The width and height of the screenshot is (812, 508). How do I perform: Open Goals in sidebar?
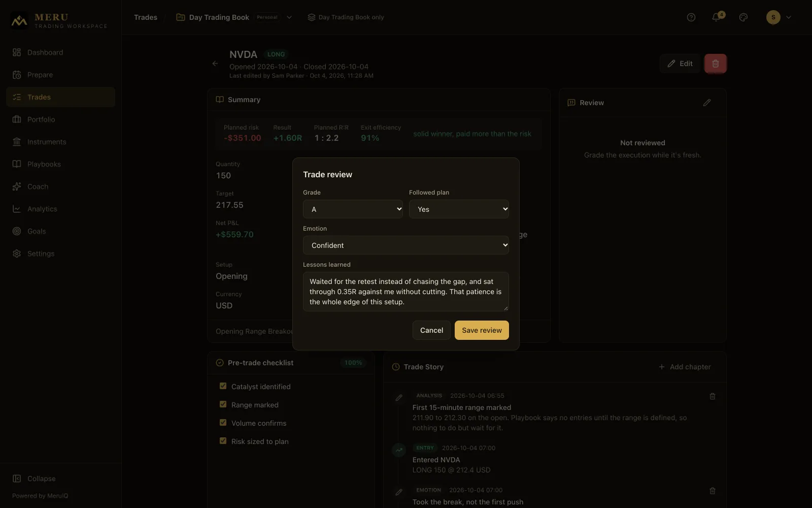pos(60,231)
